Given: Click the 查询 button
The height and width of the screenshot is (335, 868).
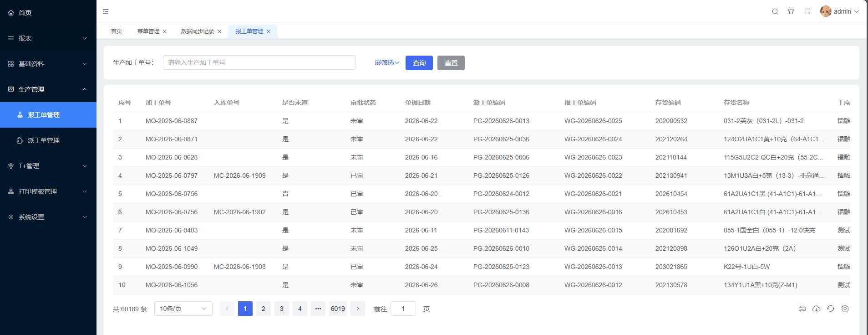Looking at the screenshot, I should (x=419, y=63).
